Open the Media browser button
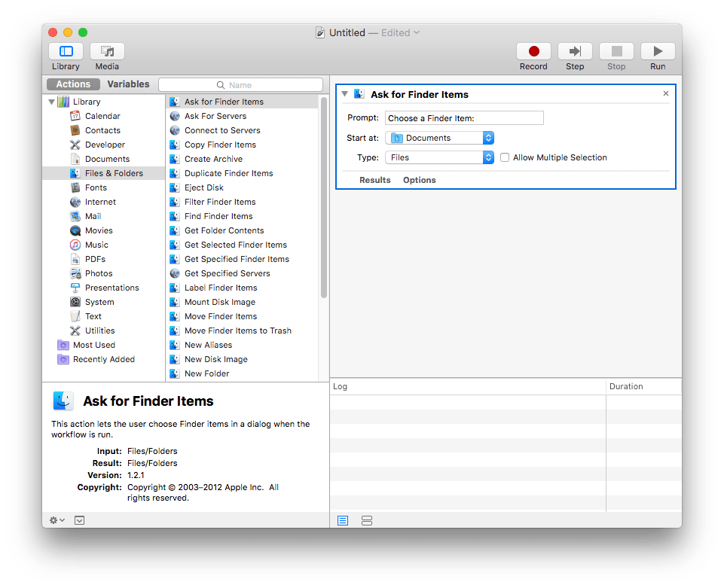The width and height of the screenshot is (724, 588). tap(107, 51)
